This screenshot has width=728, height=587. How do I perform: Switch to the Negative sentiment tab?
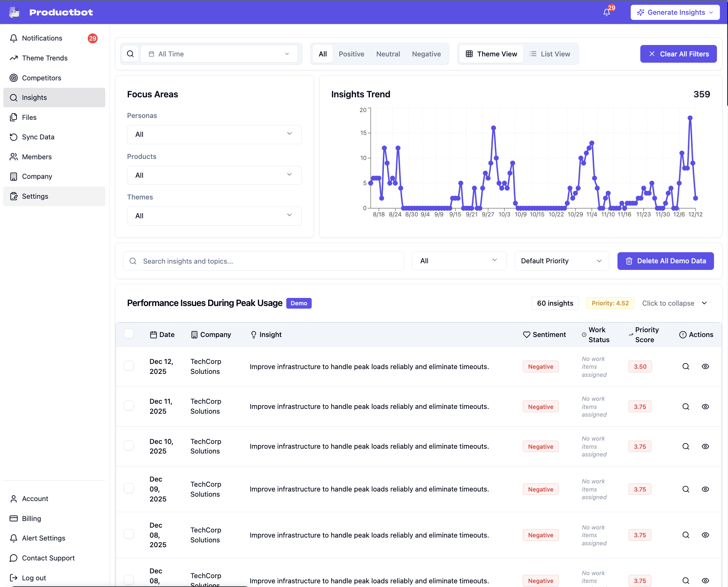tap(426, 54)
